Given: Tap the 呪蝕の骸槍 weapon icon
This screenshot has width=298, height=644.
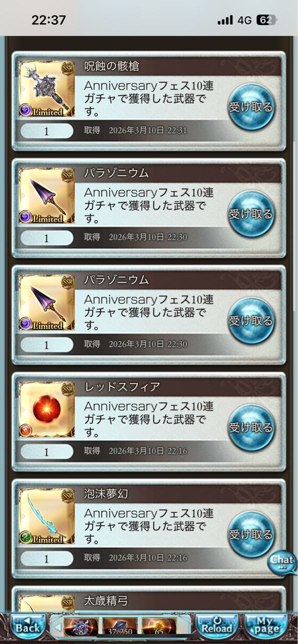Looking at the screenshot, I should (x=47, y=89).
